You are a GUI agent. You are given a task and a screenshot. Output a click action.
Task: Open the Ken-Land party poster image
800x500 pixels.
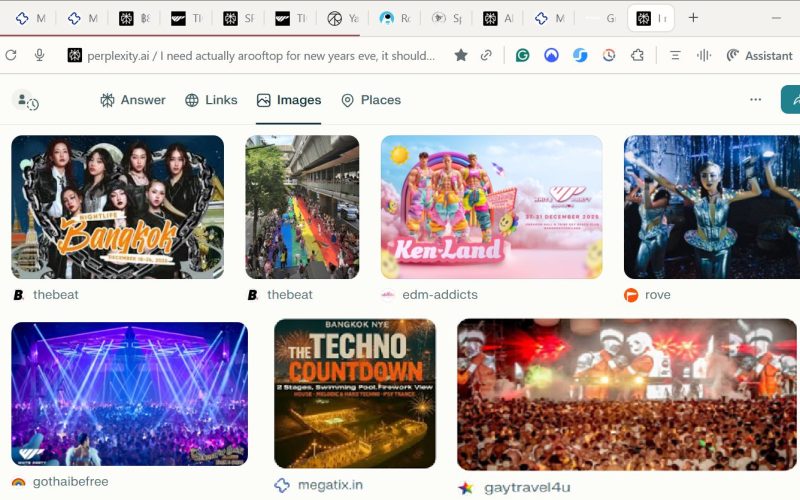491,207
